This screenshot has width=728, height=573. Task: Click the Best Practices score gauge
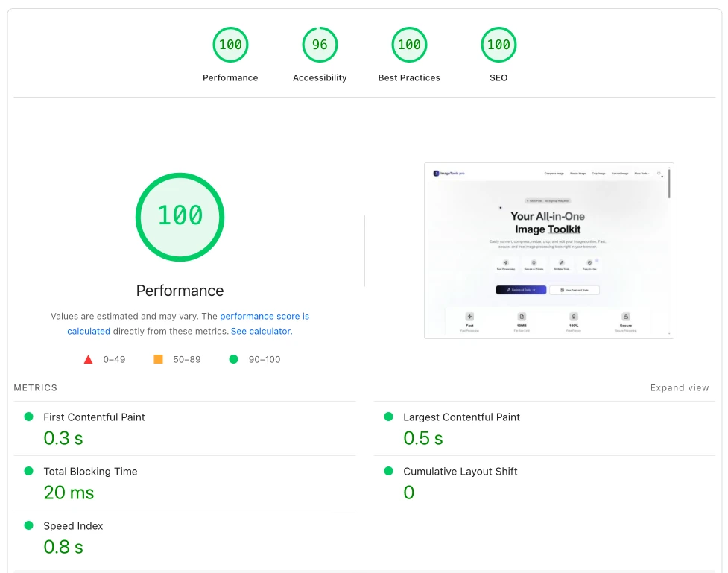pyautogui.click(x=409, y=45)
